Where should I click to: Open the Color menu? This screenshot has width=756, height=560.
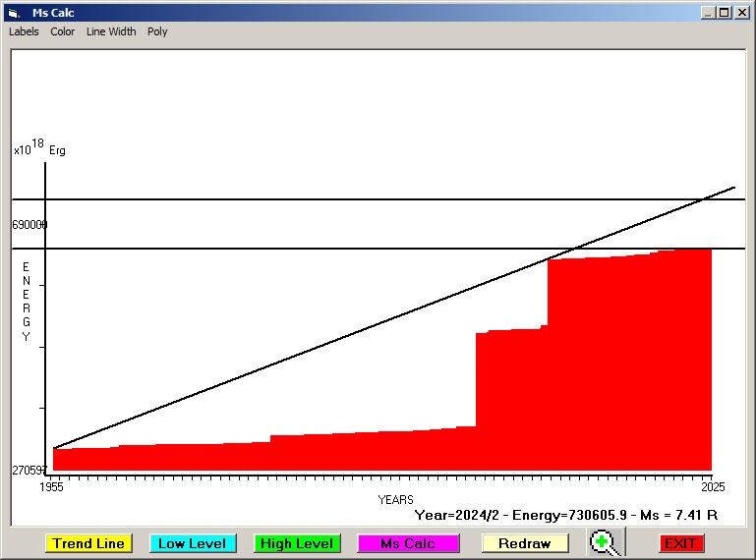pos(63,31)
